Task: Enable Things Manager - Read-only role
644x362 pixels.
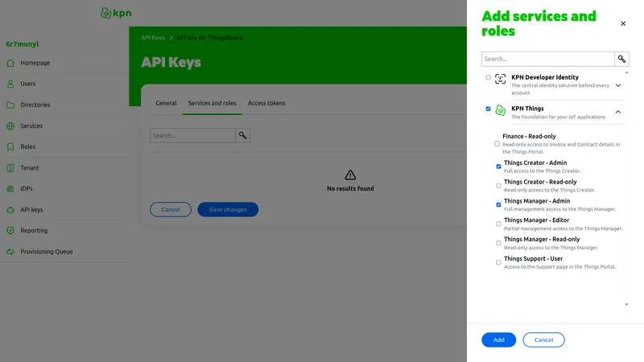Action: [498, 244]
